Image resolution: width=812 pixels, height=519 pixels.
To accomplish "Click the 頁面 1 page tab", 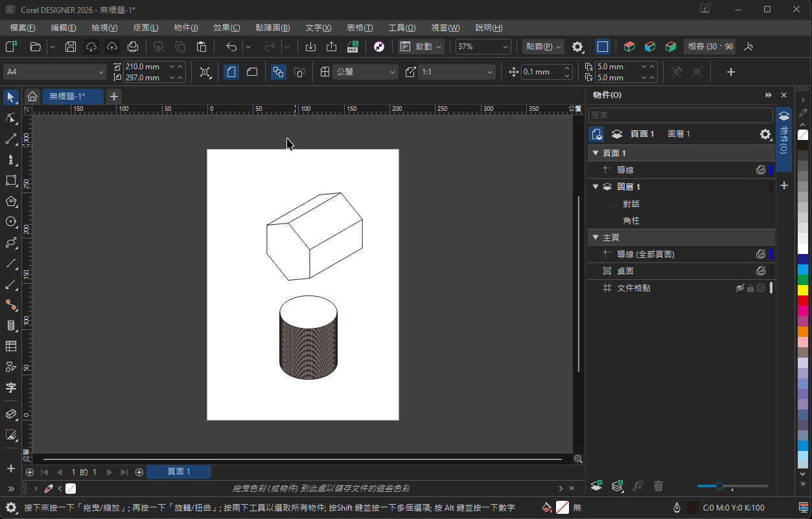I will coord(179,472).
